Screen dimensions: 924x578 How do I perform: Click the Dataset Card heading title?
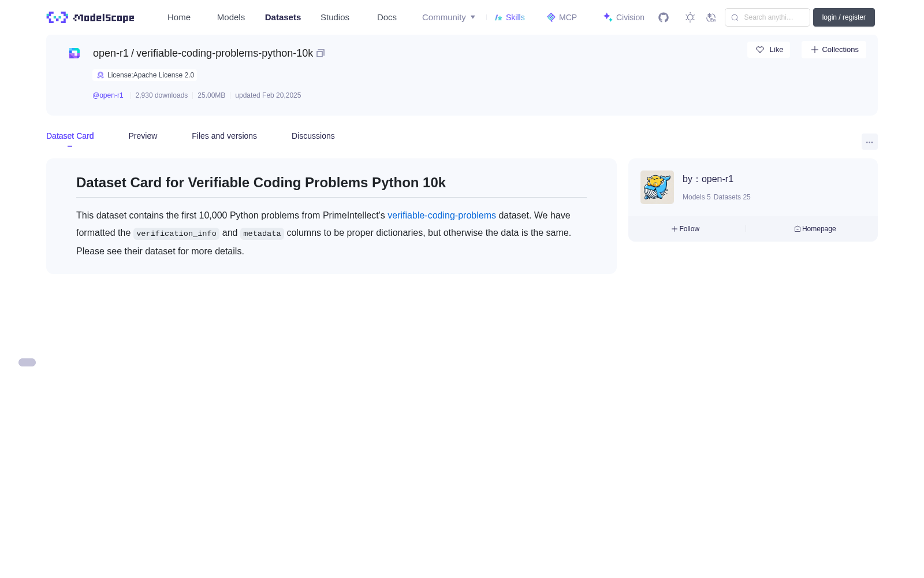click(261, 183)
